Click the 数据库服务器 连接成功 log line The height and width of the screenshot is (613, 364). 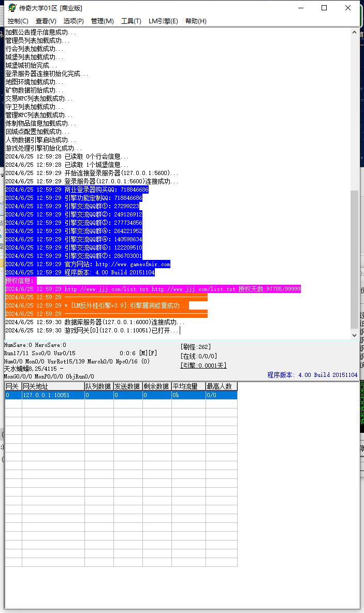coord(95,322)
